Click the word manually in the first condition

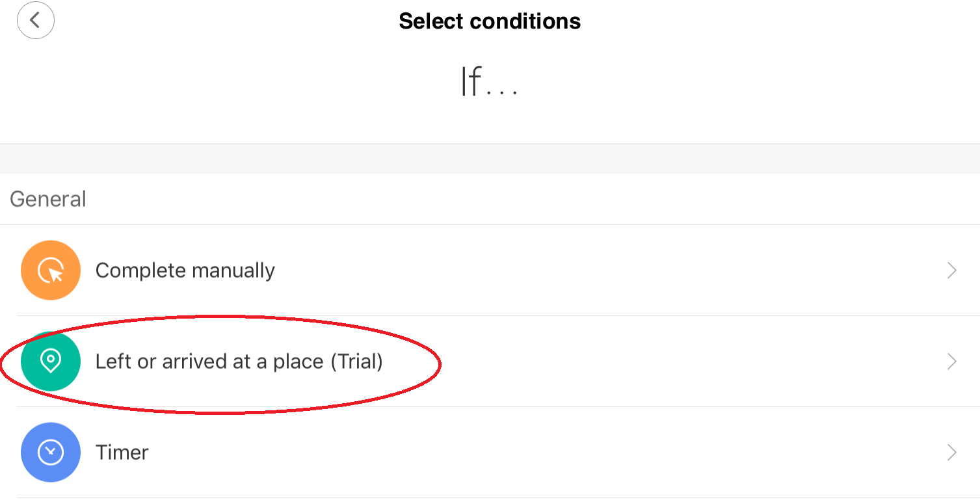[235, 271]
